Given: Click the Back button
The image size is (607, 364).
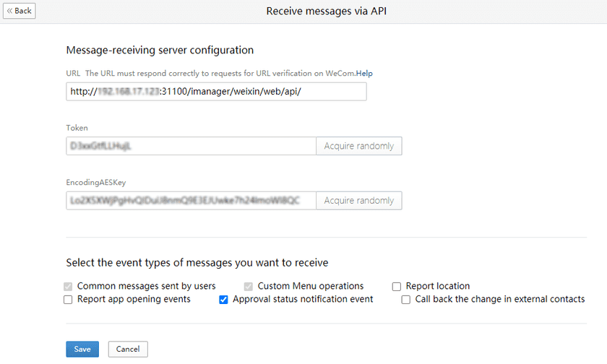Looking at the screenshot, I should (19, 11).
